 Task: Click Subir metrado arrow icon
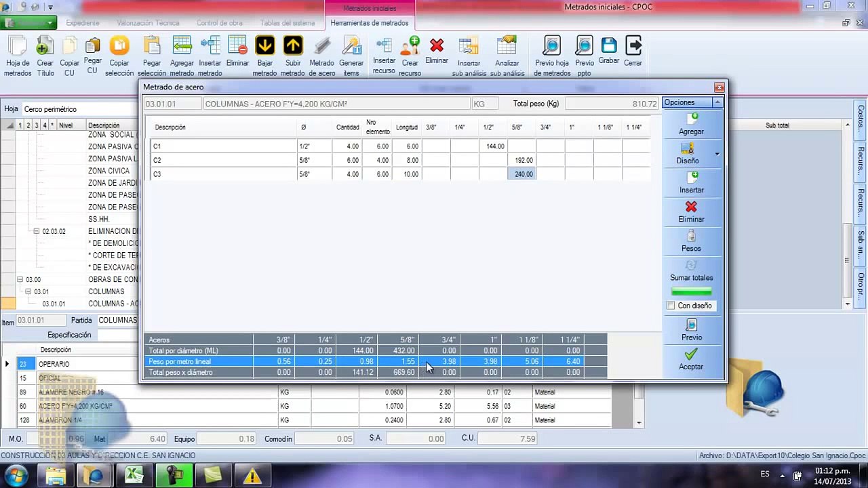pos(293,47)
